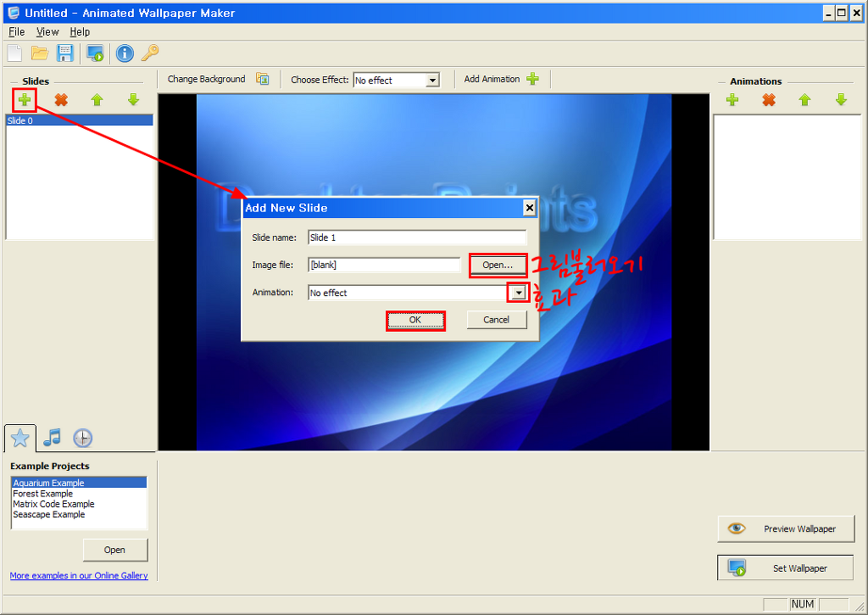Image resolution: width=868 pixels, height=615 pixels.
Task: Open More examples in our Online Gallery link
Action: click(79, 575)
